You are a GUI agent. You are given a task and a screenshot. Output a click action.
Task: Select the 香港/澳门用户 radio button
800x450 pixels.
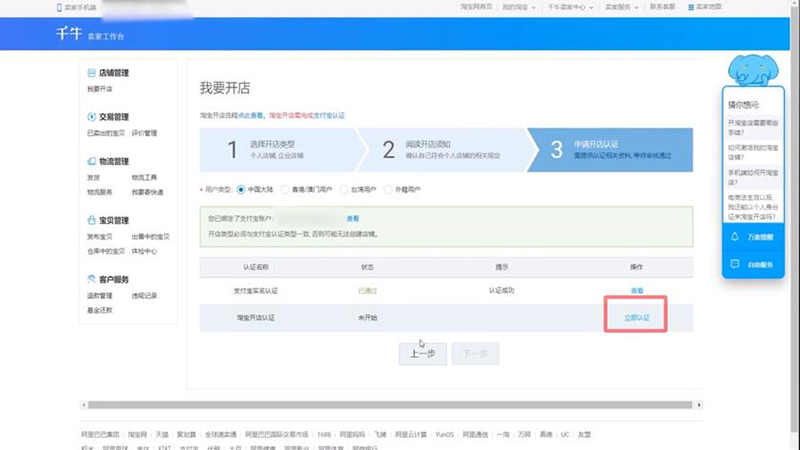(285, 189)
